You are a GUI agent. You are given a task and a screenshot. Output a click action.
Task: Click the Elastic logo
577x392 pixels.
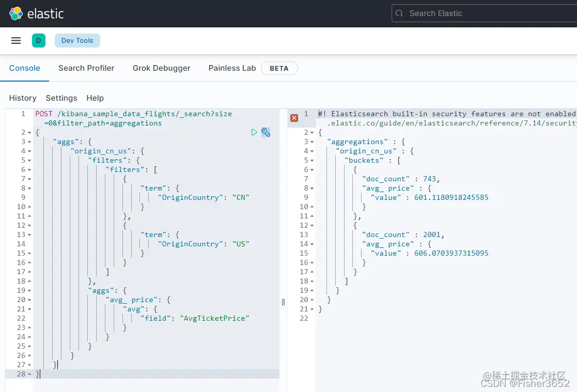pos(36,13)
